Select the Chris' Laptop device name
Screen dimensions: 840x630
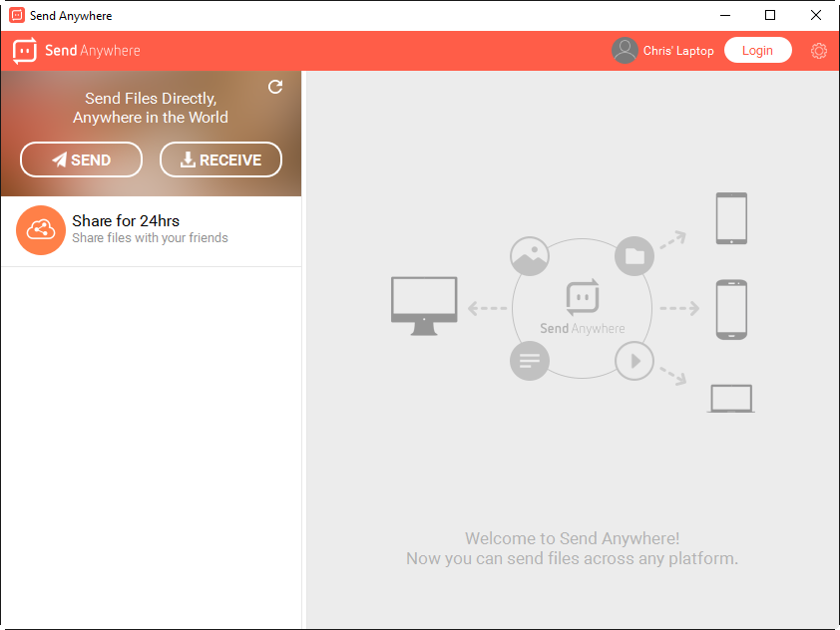click(678, 51)
